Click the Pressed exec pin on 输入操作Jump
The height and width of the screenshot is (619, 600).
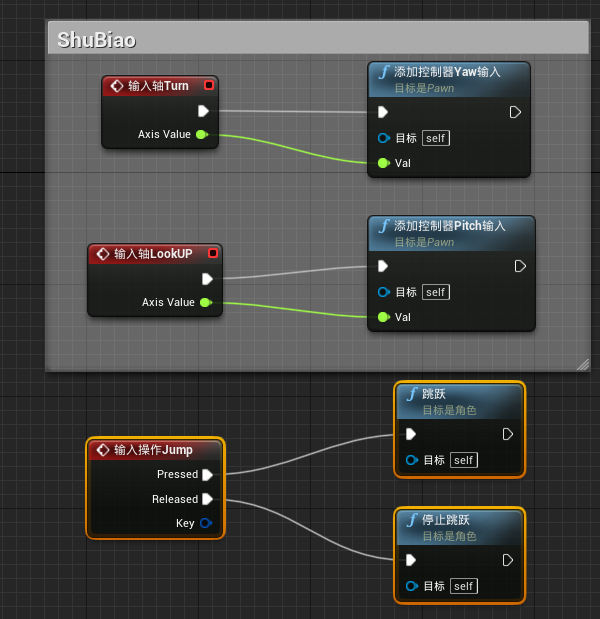pyautogui.click(x=207, y=475)
